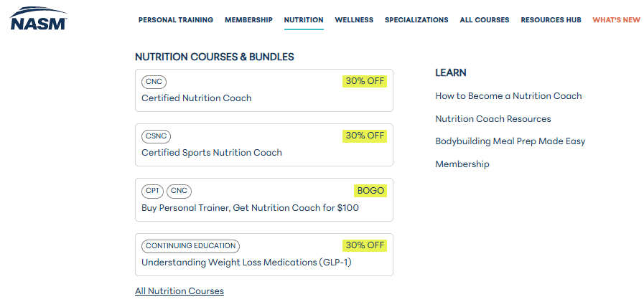Open the Specializations menu
The image size is (644, 302).
[x=416, y=19]
